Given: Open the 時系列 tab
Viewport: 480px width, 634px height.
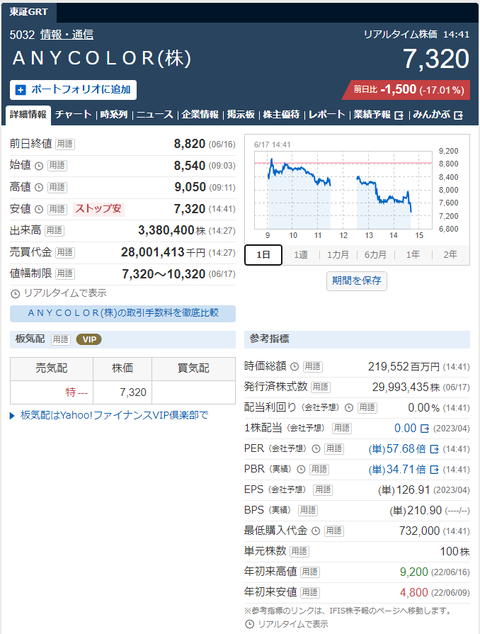Looking at the screenshot, I should (x=114, y=114).
